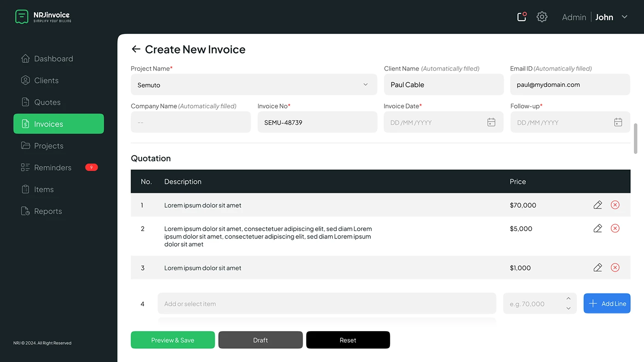Click the Invoice Date DD/MM/YYYY field

[x=444, y=122]
